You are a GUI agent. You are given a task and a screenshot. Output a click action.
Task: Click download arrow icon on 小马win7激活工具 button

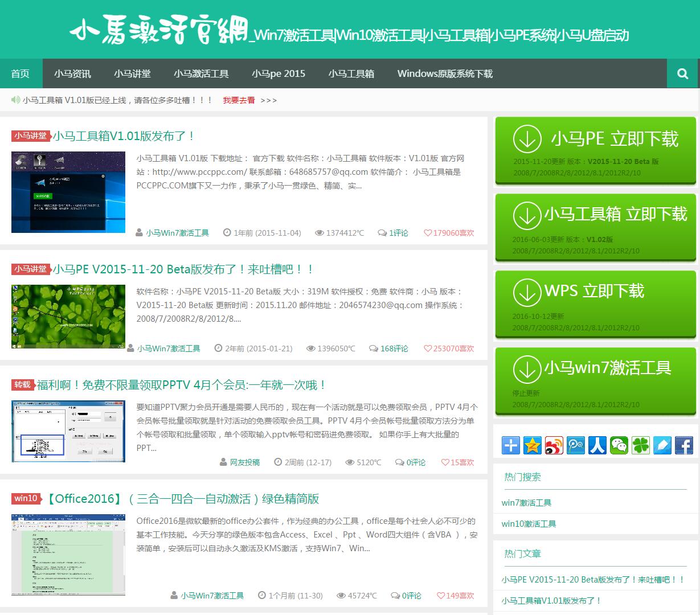[x=527, y=369]
